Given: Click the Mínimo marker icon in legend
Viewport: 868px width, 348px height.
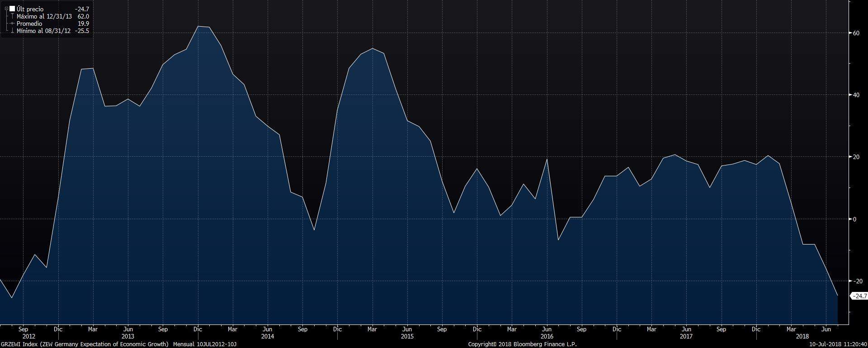Looking at the screenshot, I should [12, 31].
